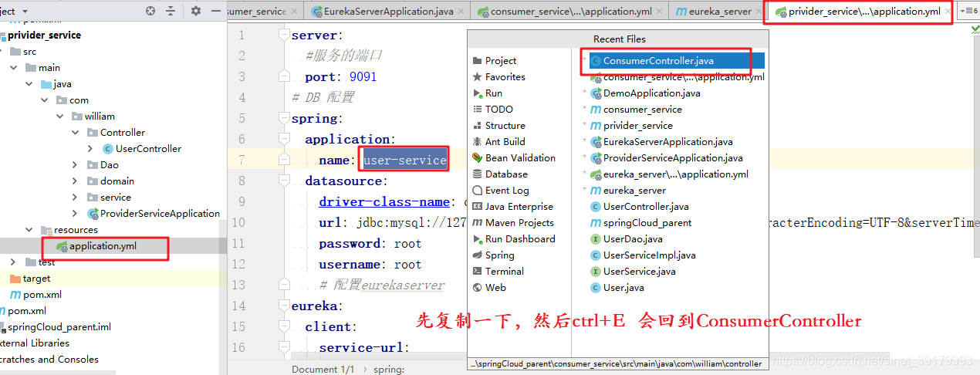Expand the service package arrow
This screenshot has height=375, width=980.
click(x=75, y=198)
